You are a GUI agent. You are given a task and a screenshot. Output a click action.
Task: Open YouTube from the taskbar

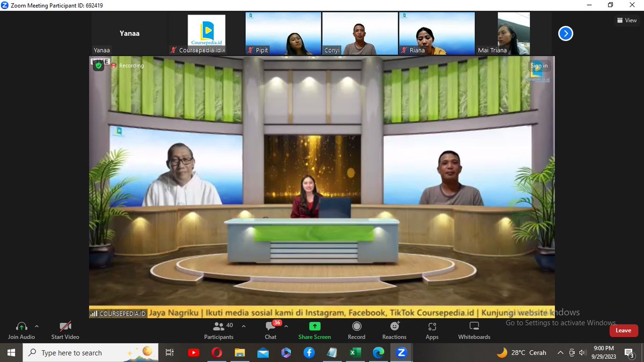click(x=193, y=353)
